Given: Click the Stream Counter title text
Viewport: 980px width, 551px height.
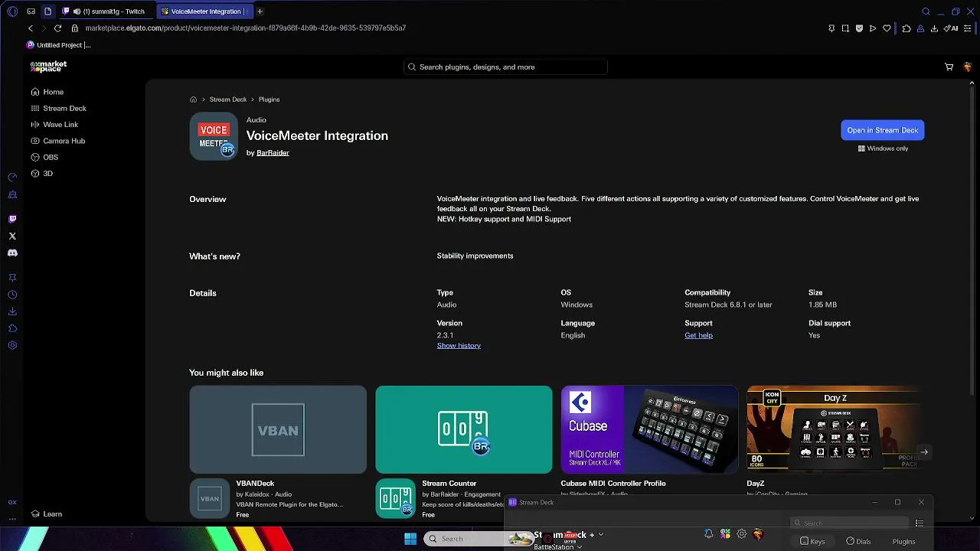Looking at the screenshot, I should tap(449, 484).
